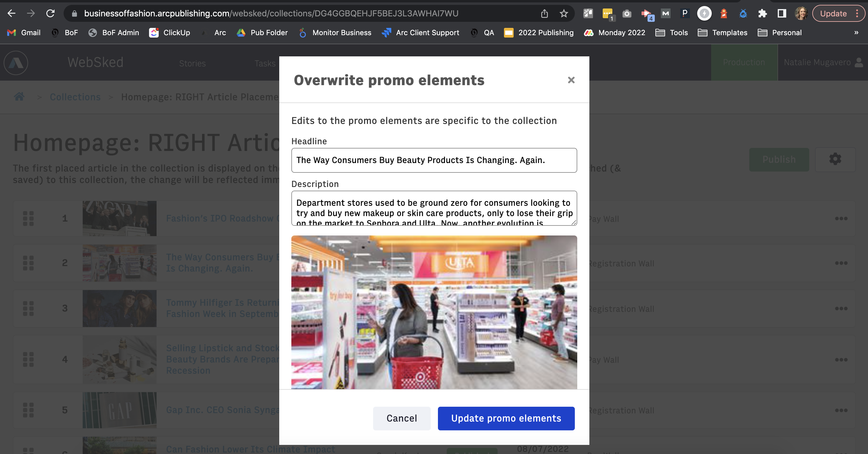The height and width of the screenshot is (454, 868).
Task: Open the BoF Admin bookmark
Action: click(x=114, y=33)
